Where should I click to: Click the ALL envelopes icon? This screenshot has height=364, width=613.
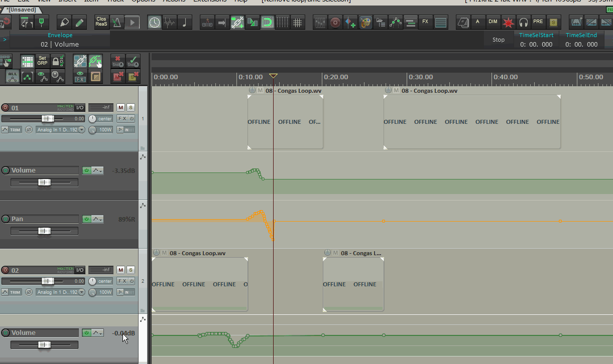(13, 76)
